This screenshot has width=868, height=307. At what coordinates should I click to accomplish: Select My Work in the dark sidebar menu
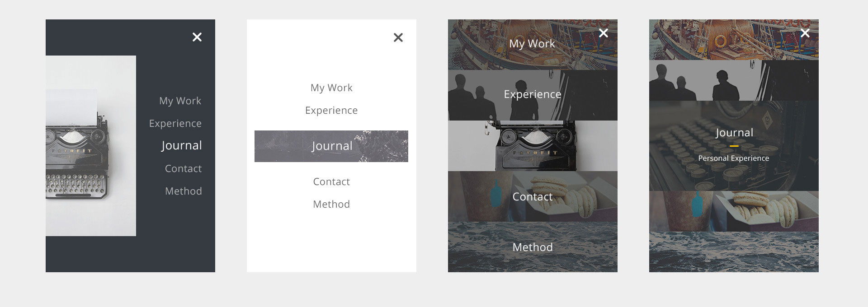click(x=179, y=101)
